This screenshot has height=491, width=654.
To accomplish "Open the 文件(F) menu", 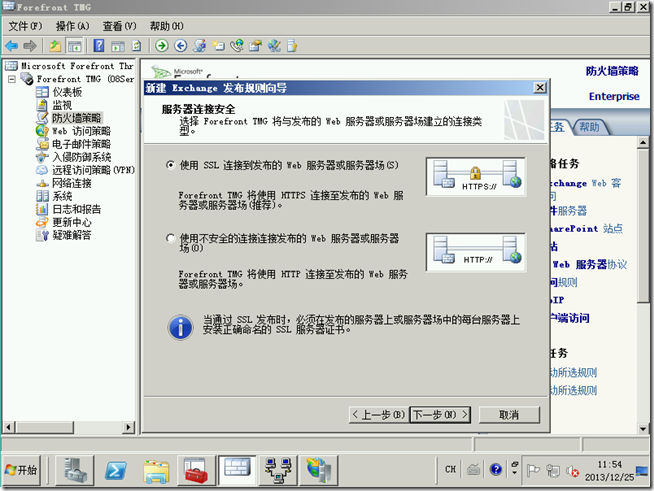I will pyautogui.click(x=25, y=26).
